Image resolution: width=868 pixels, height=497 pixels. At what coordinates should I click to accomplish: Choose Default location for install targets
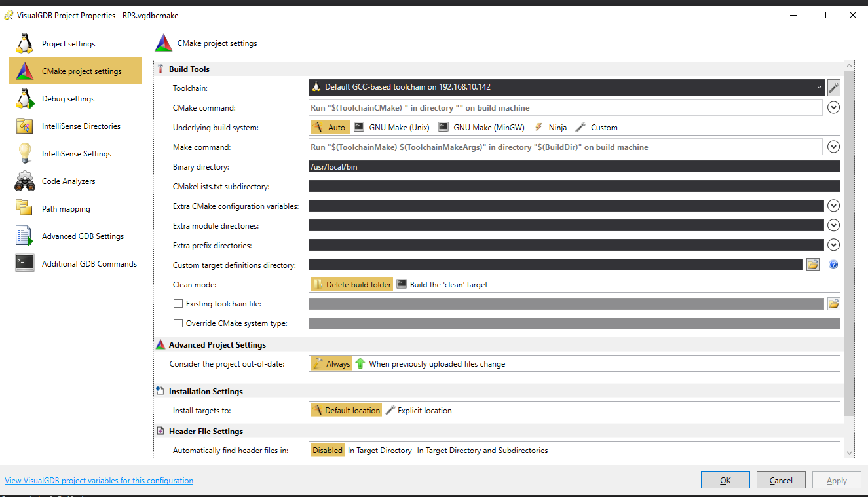coord(346,411)
